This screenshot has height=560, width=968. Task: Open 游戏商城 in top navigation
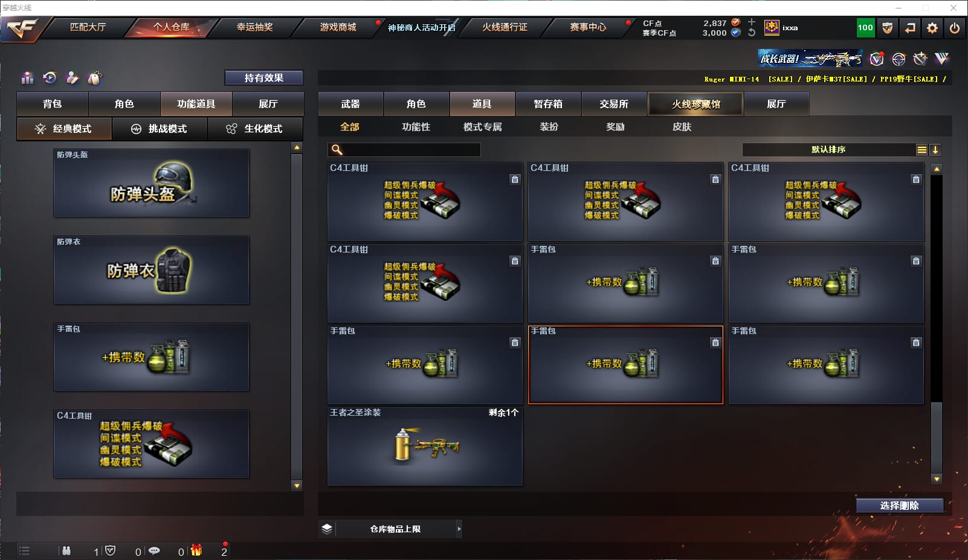(338, 27)
